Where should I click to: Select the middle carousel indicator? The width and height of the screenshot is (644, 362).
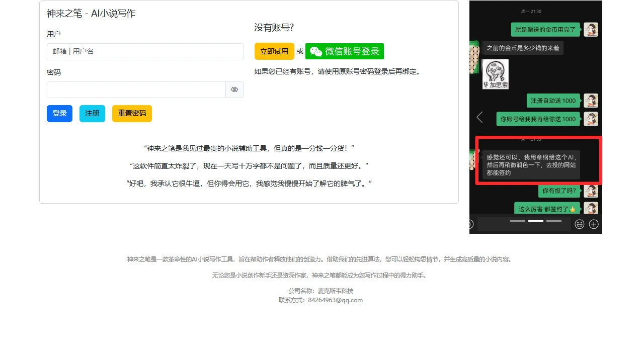(x=536, y=221)
